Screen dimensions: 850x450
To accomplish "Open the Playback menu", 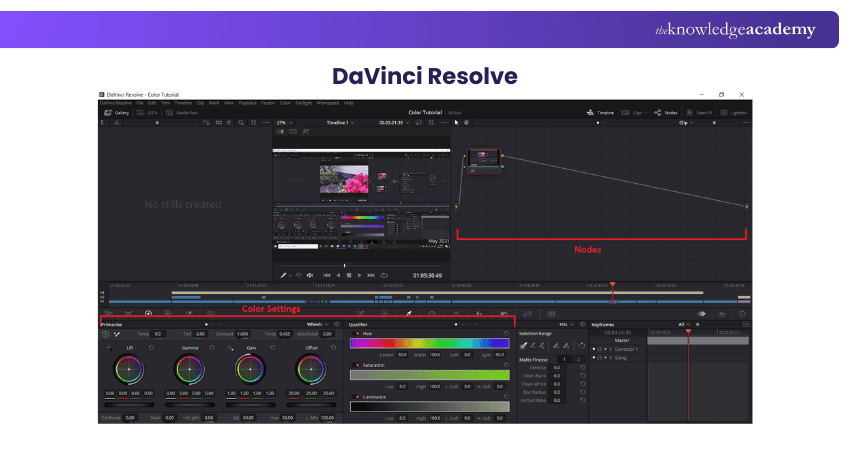I will pyautogui.click(x=248, y=103).
